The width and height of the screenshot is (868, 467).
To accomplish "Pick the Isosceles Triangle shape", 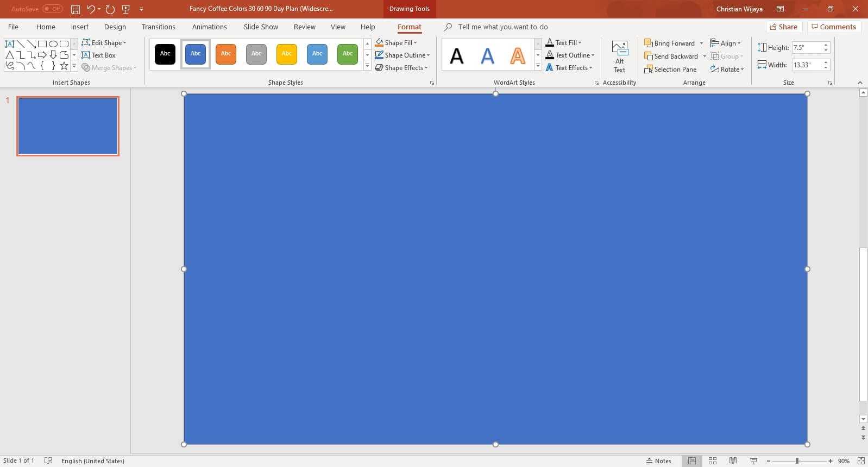I will pyautogui.click(x=10, y=55).
